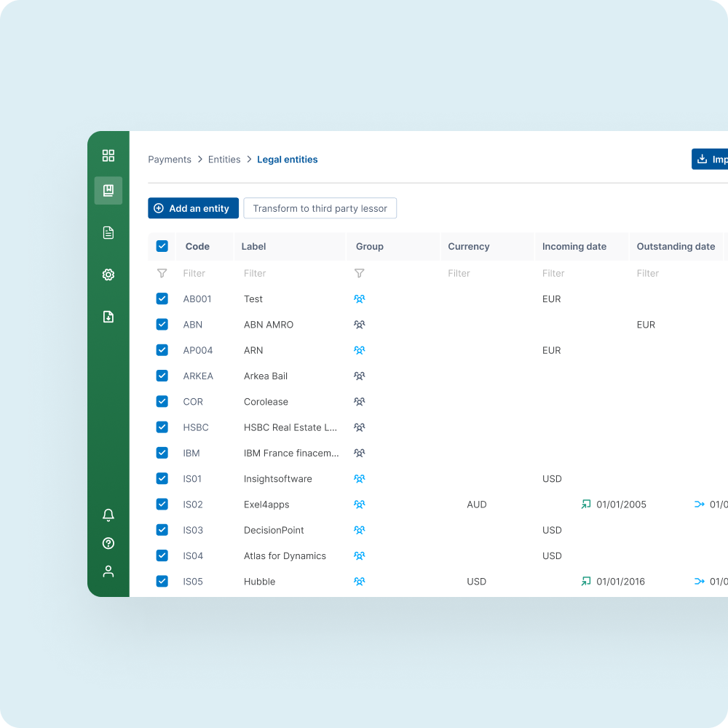Uncheck the AB001 row checkbox

tap(162, 298)
